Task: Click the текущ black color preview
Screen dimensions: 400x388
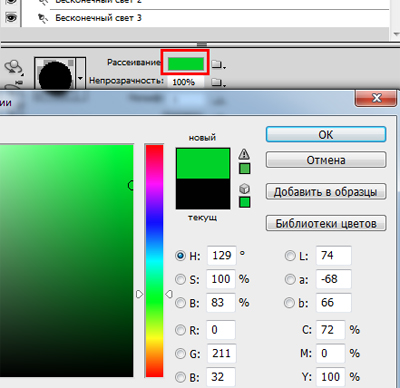Action: (x=203, y=193)
